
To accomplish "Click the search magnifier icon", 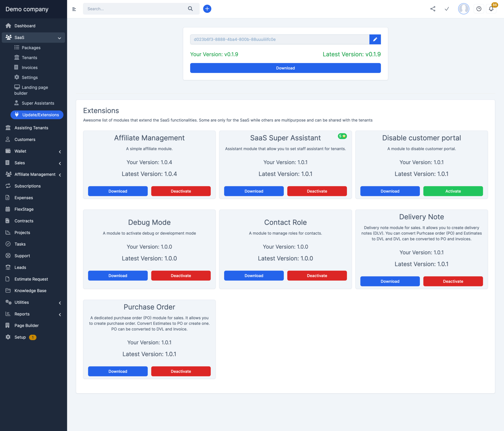I will (190, 9).
